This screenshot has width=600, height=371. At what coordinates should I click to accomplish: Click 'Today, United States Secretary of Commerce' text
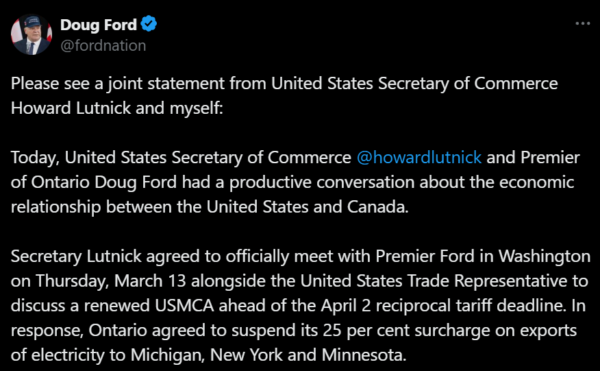[181, 158]
